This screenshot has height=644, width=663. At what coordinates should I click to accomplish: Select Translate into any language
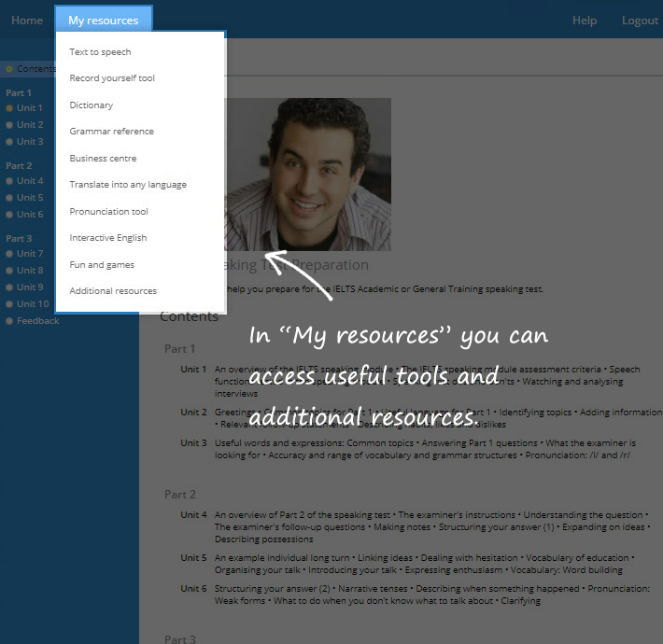click(x=128, y=185)
